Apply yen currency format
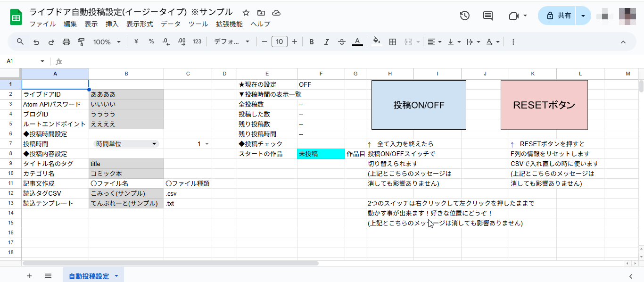 pos(136,41)
